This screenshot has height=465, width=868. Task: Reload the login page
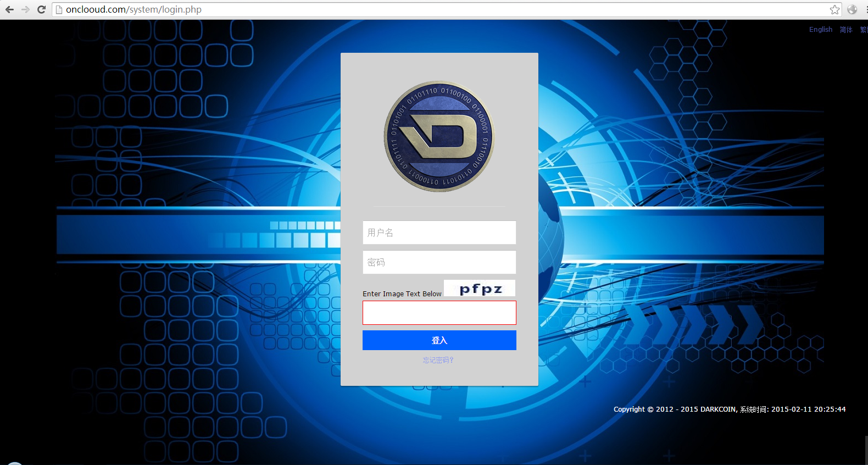click(41, 9)
